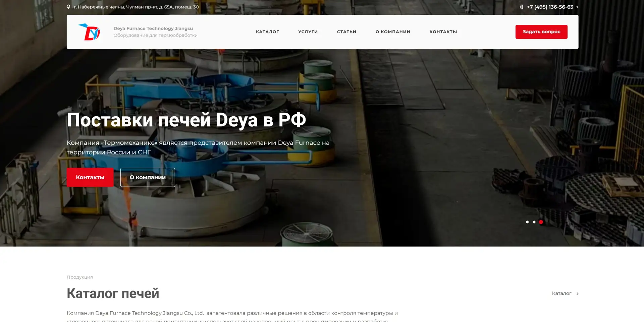
Task: Click the Продукция label
Action: tap(80, 277)
